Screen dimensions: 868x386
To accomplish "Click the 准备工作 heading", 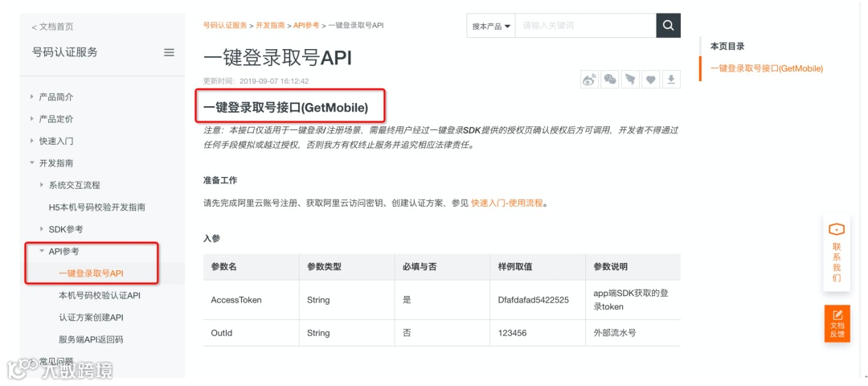I will 220,181.
